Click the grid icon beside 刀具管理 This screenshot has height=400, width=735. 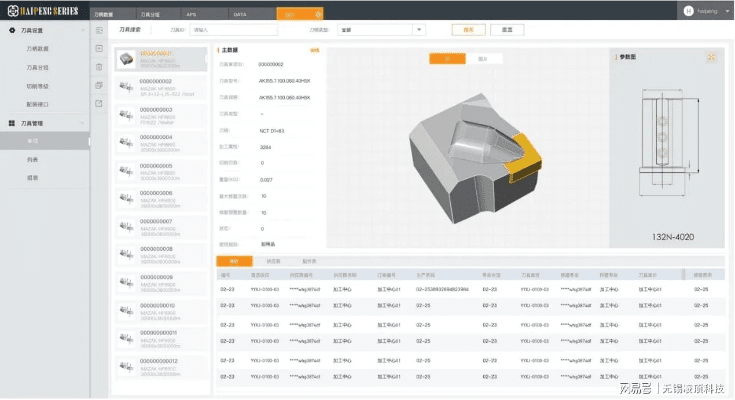[10, 123]
